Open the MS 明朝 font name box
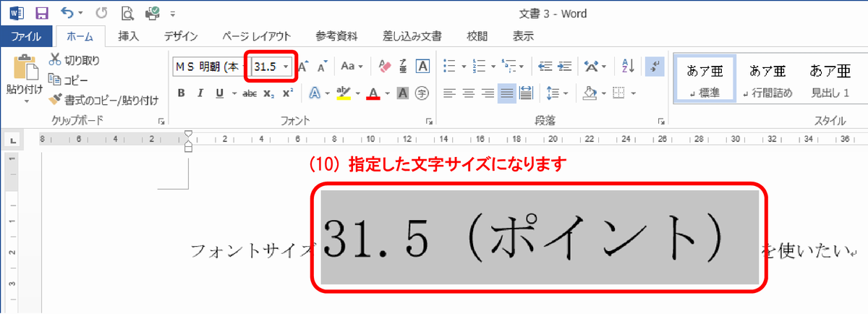This screenshot has width=868, height=314. pyautogui.click(x=210, y=66)
